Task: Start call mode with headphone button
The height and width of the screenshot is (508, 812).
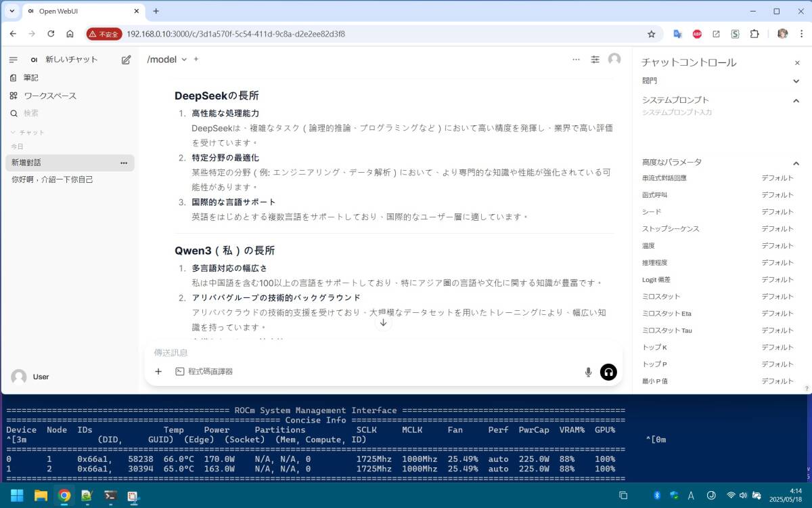Action: tap(608, 372)
